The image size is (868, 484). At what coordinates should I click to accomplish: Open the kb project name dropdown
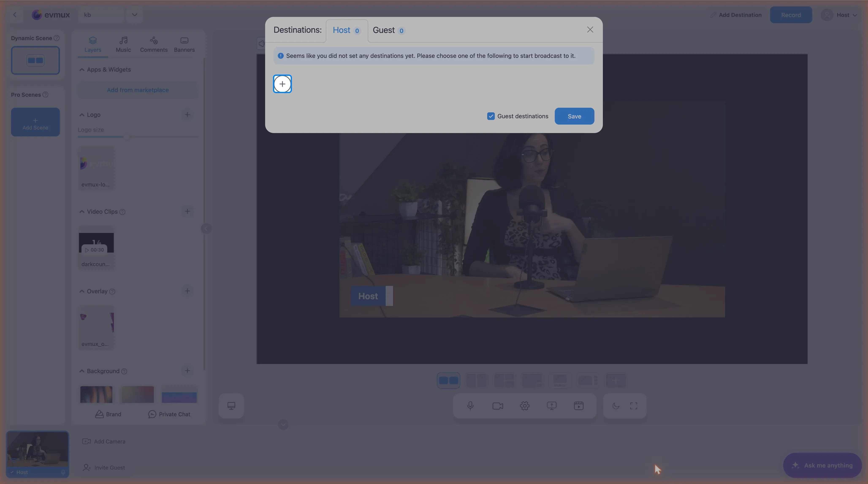click(134, 15)
